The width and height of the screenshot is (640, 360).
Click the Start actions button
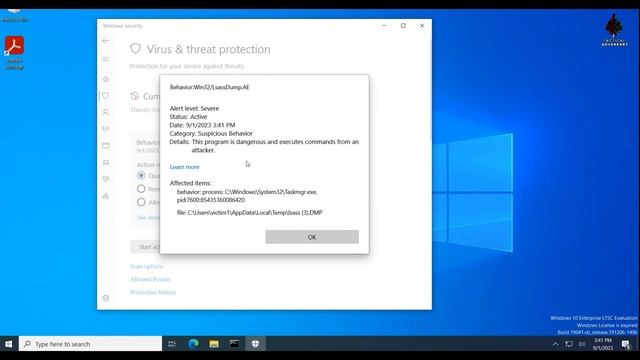[x=145, y=247]
